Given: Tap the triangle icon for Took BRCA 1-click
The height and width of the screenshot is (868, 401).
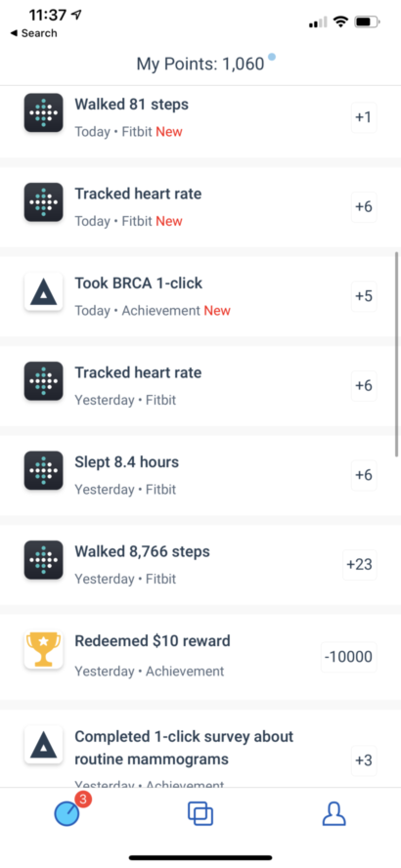Looking at the screenshot, I should pyautogui.click(x=43, y=291).
